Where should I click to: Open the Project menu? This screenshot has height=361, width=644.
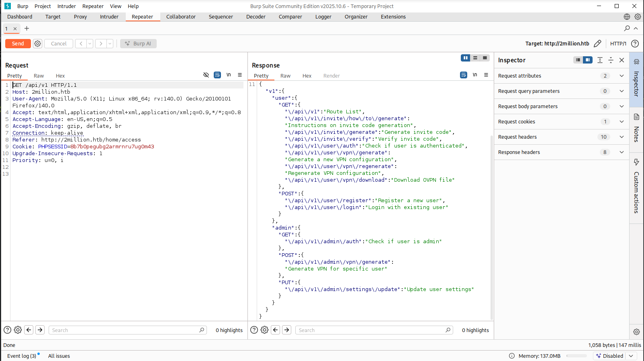point(43,6)
